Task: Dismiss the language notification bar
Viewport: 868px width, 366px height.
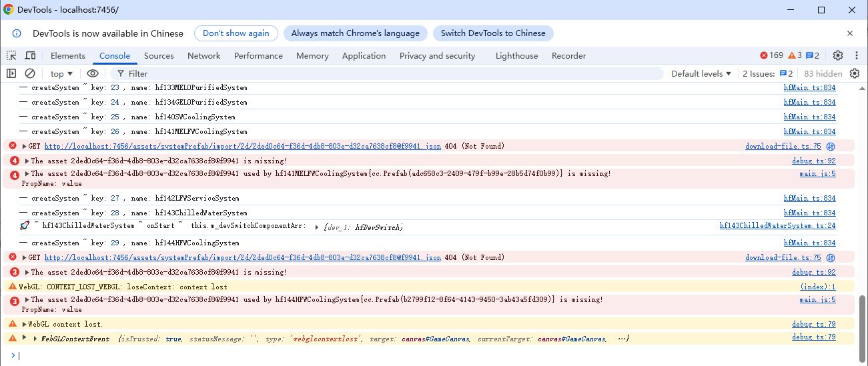Action: coord(850,33)
